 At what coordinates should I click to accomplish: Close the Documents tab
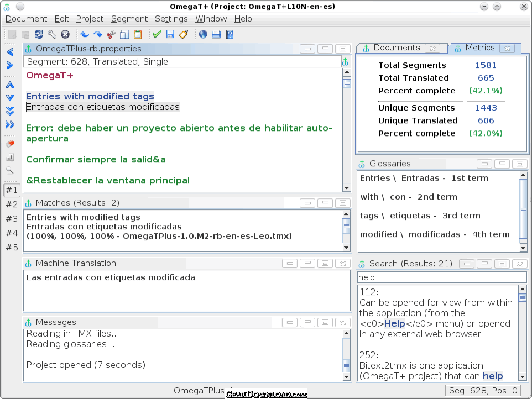click(432, 49)
